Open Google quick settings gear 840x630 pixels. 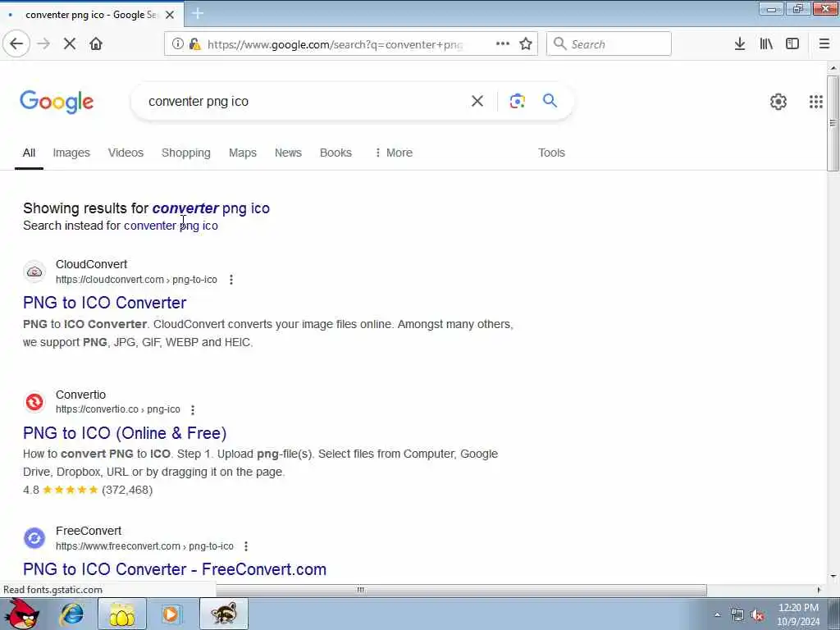778,101
